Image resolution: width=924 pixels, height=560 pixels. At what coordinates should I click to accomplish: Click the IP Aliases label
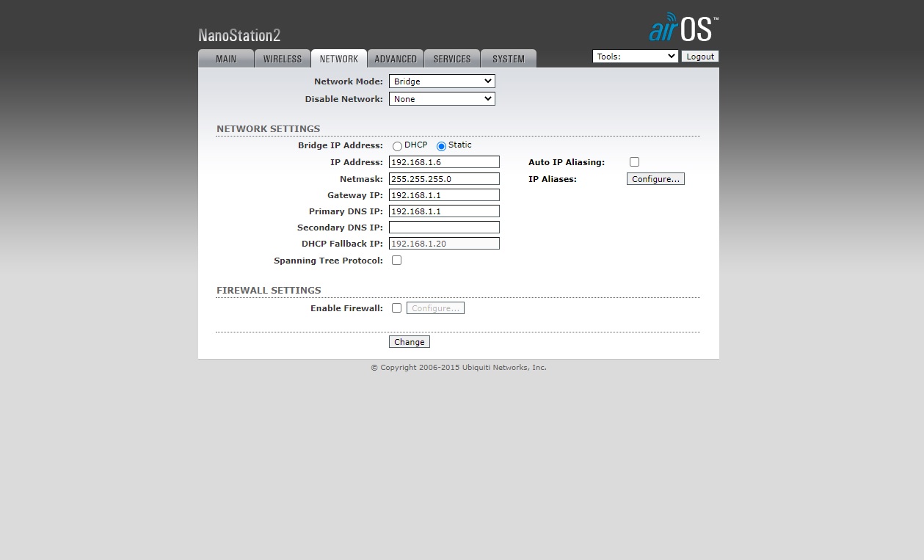click(553, 179)
